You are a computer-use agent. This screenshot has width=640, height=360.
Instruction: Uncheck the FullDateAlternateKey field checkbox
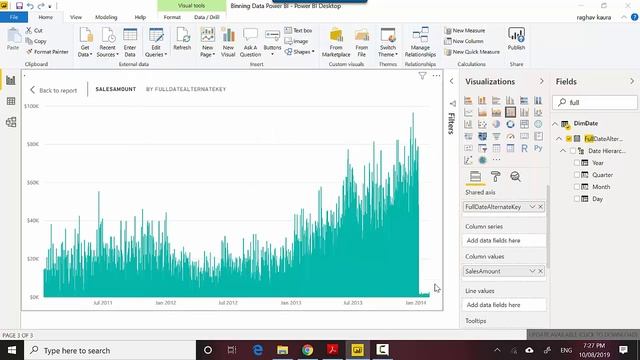click(569, 139)
